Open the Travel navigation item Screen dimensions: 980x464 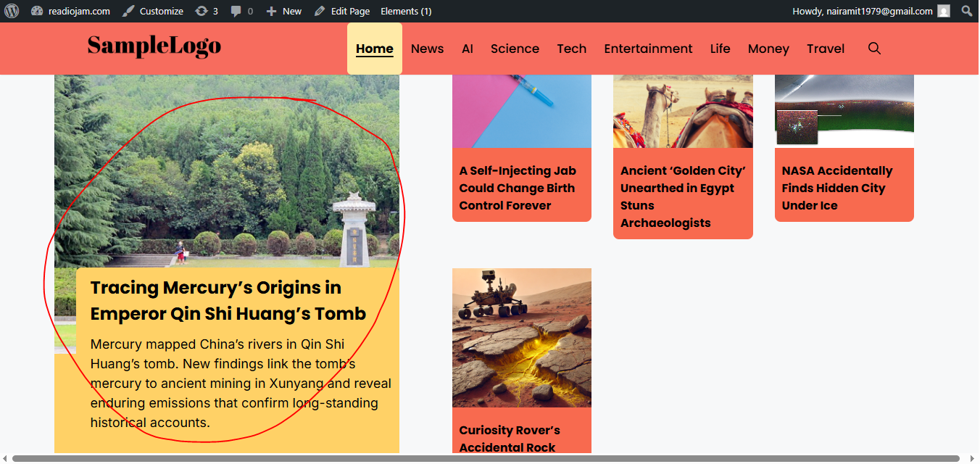(826, 49)
